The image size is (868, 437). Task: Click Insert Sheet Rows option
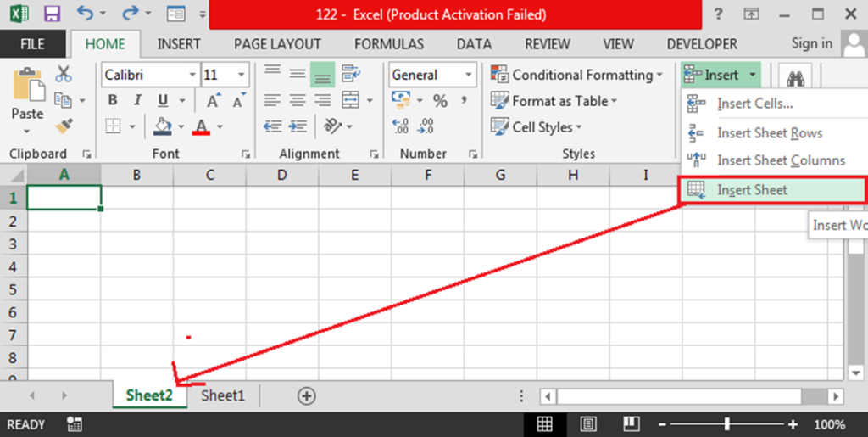tap(769, 133)
